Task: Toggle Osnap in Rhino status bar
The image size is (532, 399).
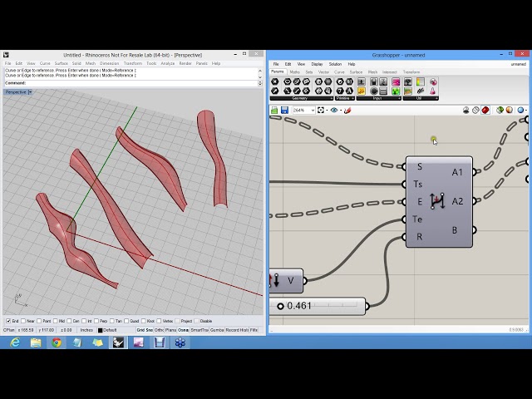Action: click(x=183, y=330)
